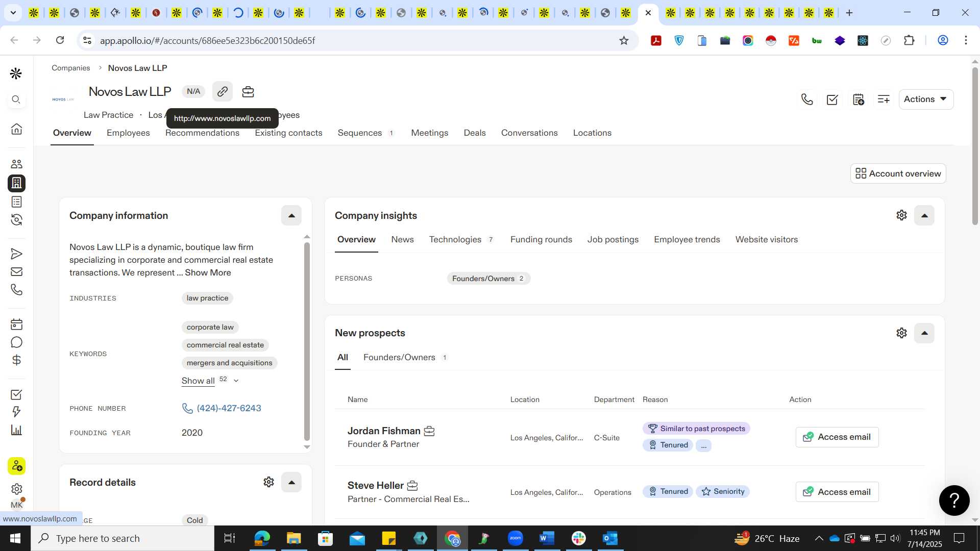Open the Sequences tab
The height and width of the screenshot is (551, 980).
365,133
